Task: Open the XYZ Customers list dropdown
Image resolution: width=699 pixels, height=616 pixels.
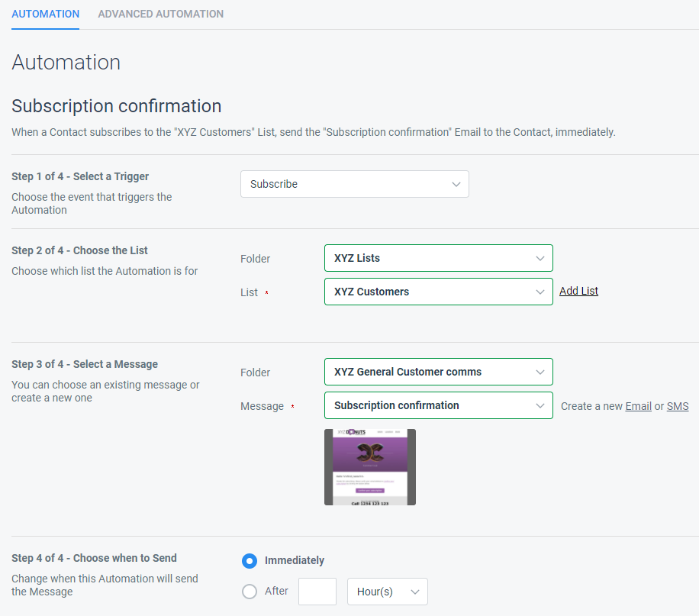Action: point(438,292)
